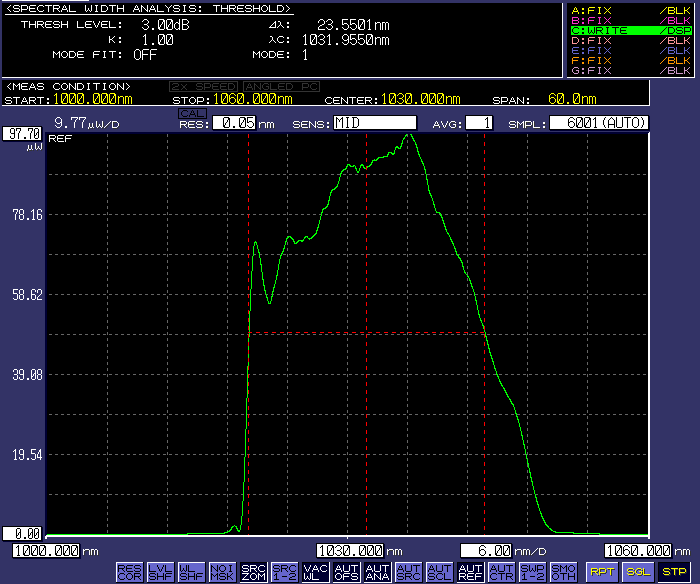Toggle the AUT ANA auto analysis indicator

point(378,572)
